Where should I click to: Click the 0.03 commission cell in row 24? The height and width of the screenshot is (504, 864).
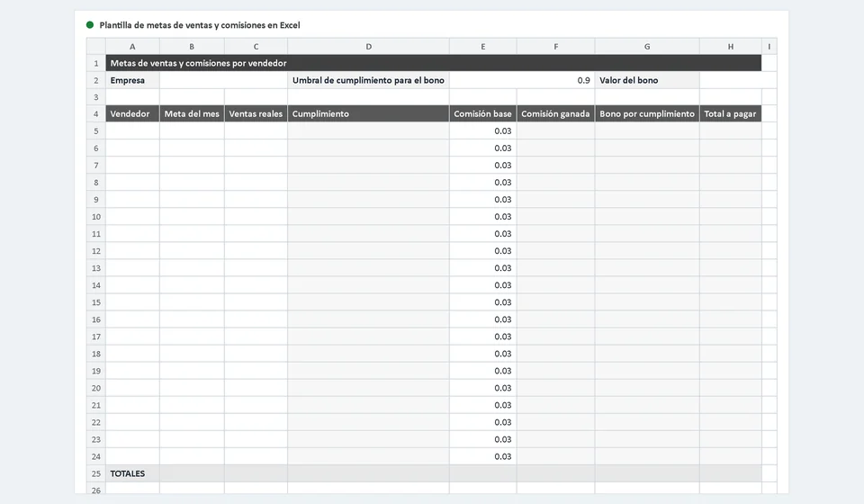(x=482, y=456)
